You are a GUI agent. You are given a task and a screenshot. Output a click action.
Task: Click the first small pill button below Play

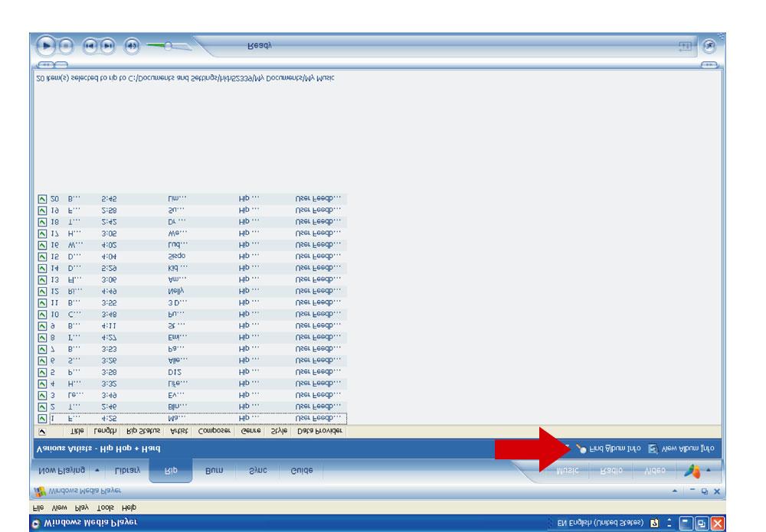click(x=45, y=64)
